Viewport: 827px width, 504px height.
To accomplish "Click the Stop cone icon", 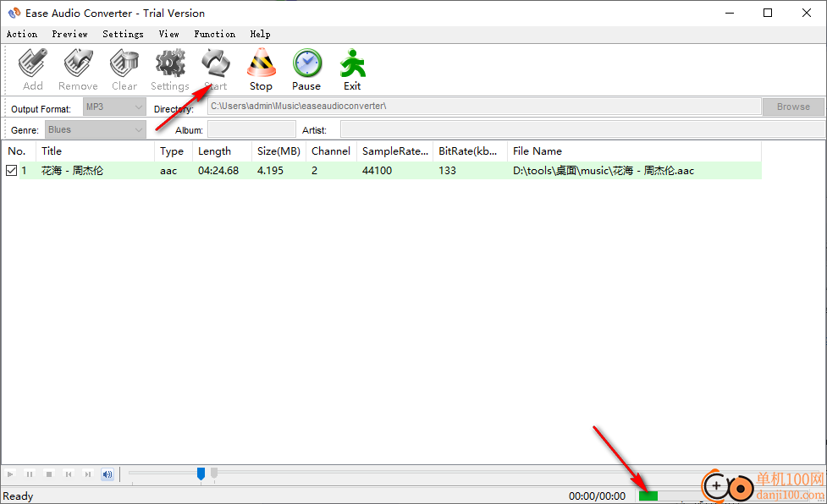I will pos(261,63).
